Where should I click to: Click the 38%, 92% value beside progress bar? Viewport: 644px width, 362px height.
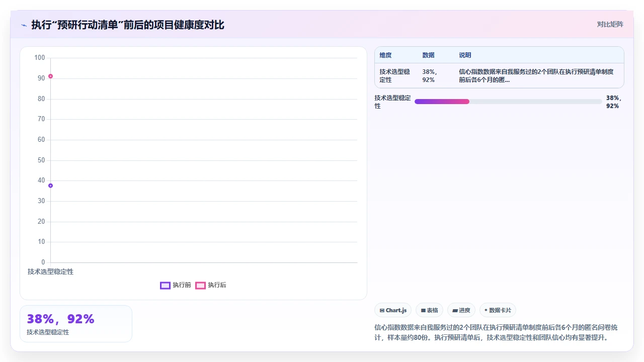[x=614, y=102]
